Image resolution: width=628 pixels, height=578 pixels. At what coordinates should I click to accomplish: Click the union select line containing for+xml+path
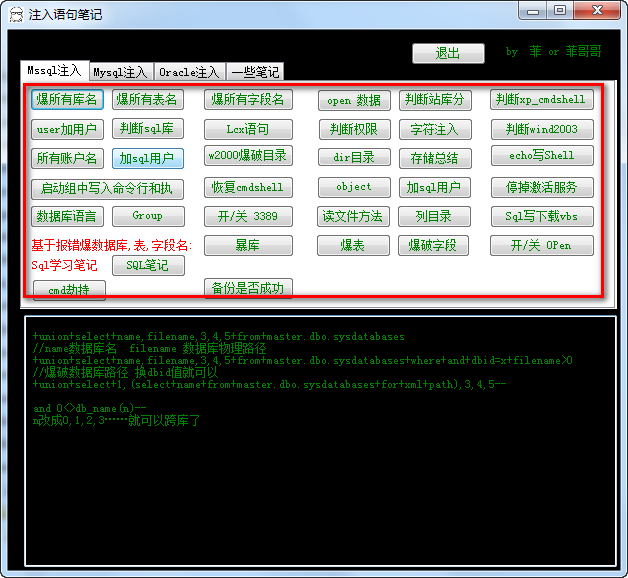click(x=269, y=385)
